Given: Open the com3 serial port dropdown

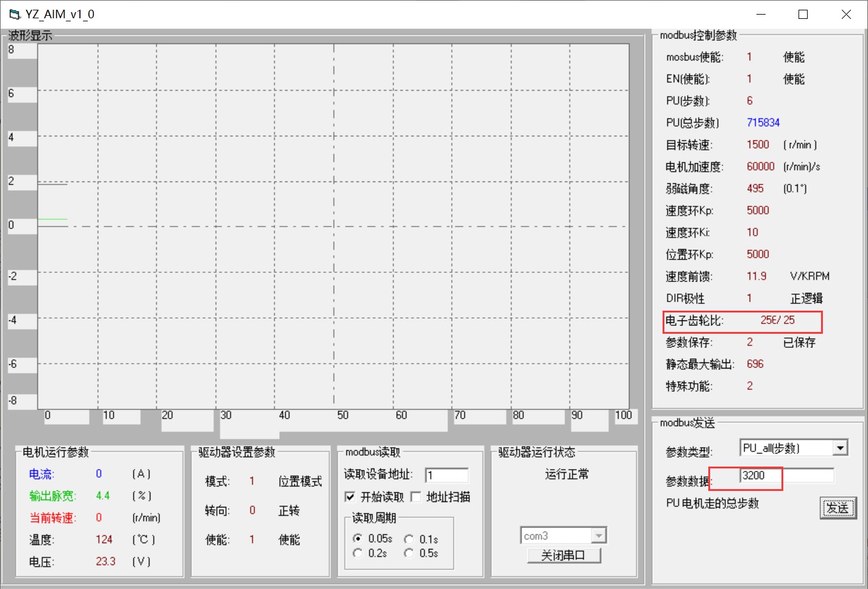Looking at the screenshot, I should point(599,535).
